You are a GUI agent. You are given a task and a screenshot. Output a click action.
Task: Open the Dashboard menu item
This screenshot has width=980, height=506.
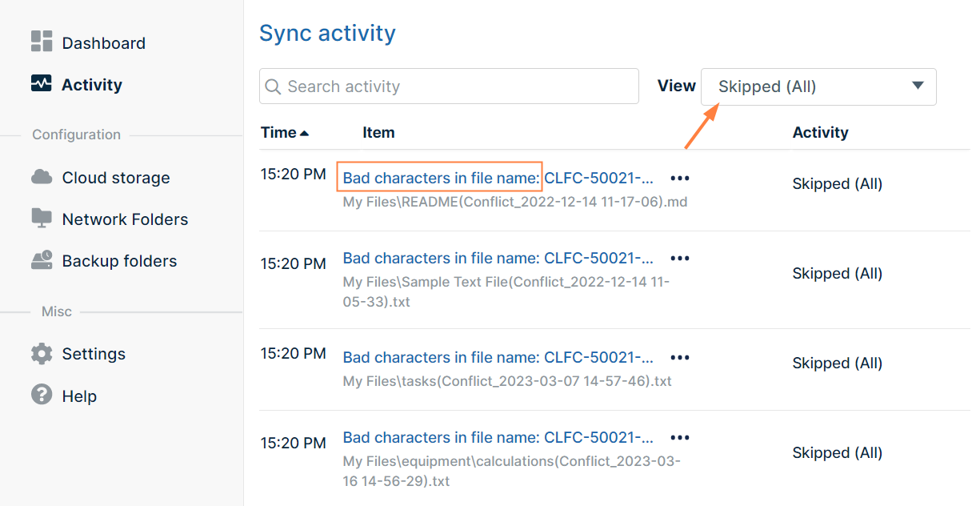click(x=103, y=43)
